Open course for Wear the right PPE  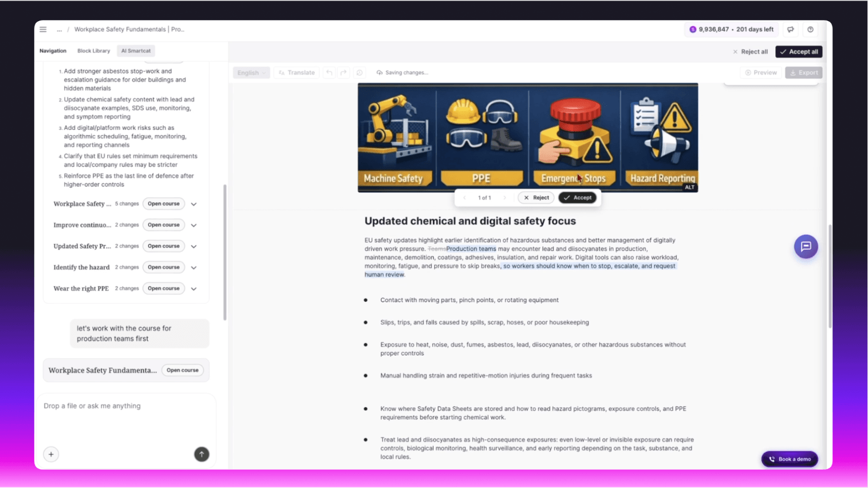(x=164, y=289)
